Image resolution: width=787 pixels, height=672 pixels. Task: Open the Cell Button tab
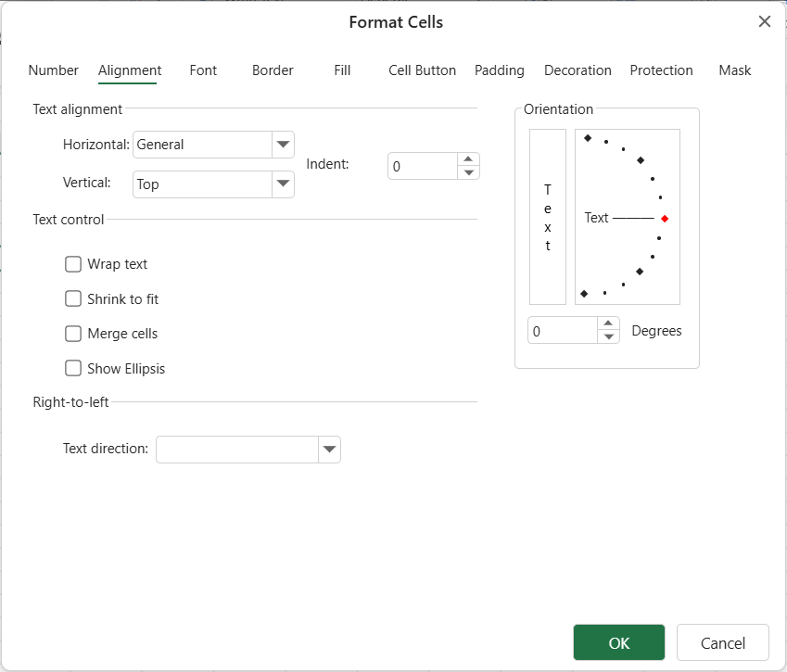coord(422,70)
